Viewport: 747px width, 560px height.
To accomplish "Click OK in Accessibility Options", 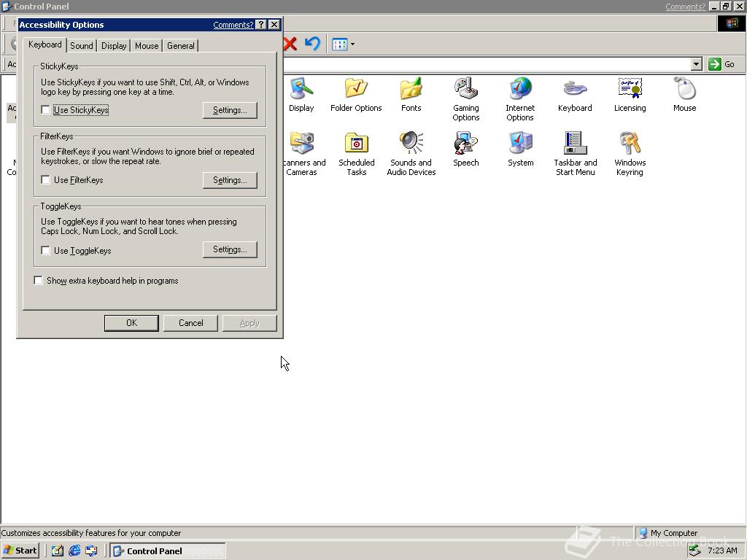I will coord(131,323).
